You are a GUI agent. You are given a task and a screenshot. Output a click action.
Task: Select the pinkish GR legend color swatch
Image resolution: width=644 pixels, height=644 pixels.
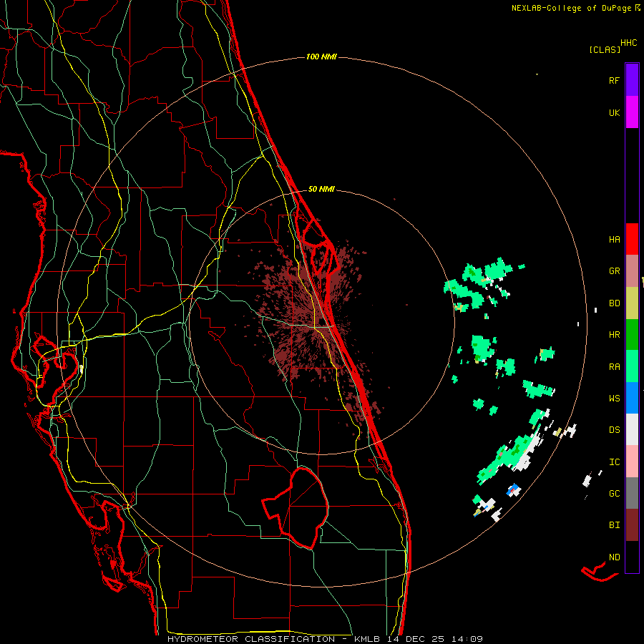tap(632, 271)
